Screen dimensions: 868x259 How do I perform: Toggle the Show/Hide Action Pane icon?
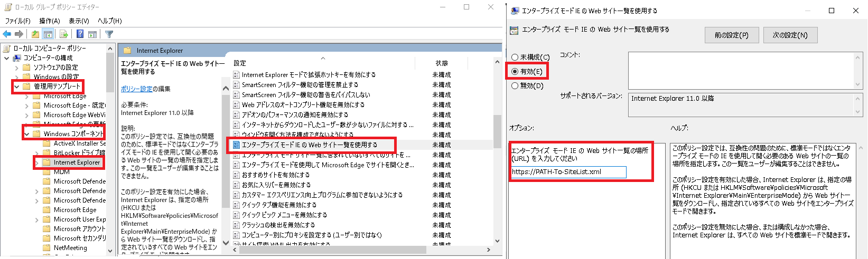click(x=92, y=34)
